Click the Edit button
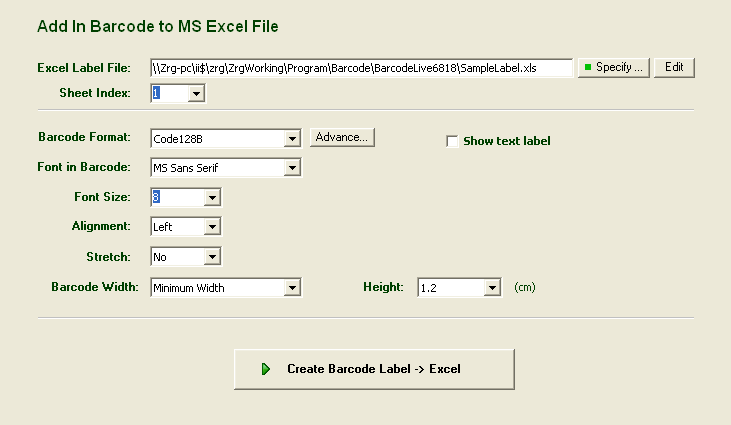The height and width of the screenshot is (425, 731). [x=674, y=68]
